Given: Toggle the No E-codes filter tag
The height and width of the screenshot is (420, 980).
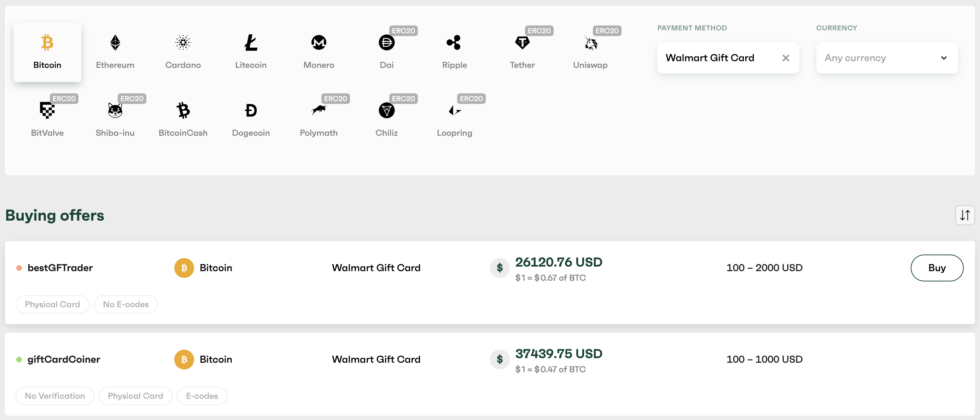Looking at the screenshot, I should (x=125, y=304).
